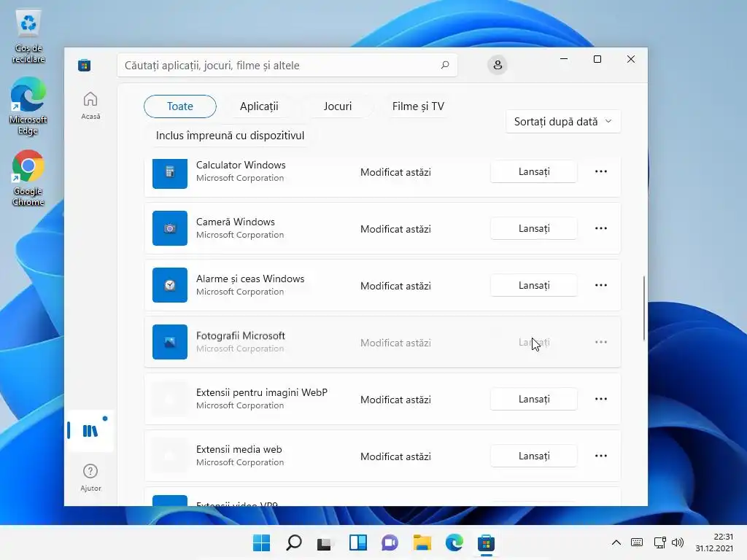Launch Extensii pentru imagini WebP

click(x=533, y=399)
